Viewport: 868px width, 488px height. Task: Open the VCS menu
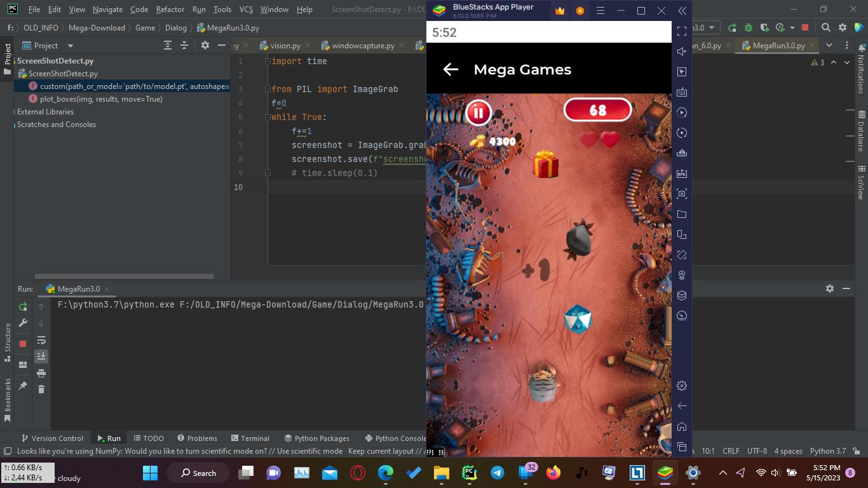tap(246, 10)
